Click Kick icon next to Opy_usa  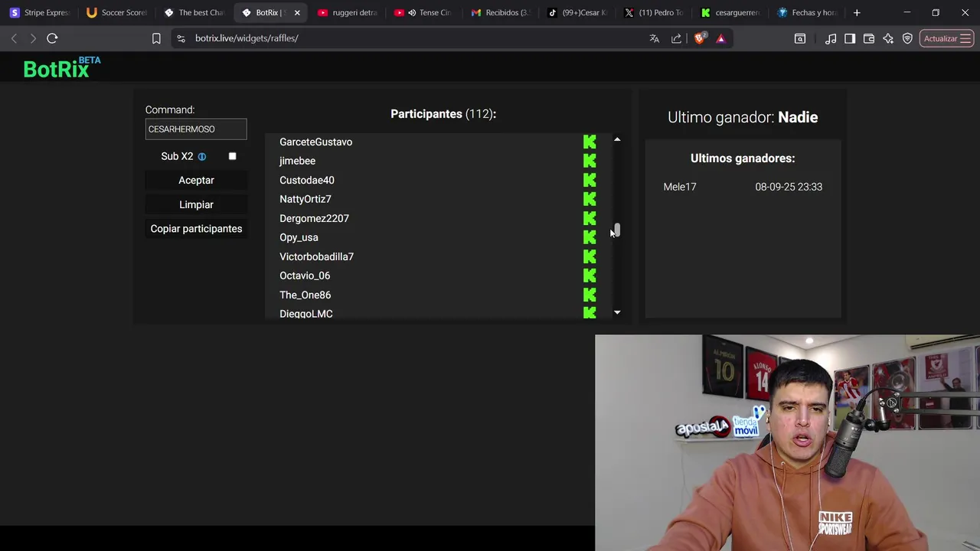(590, 237)
